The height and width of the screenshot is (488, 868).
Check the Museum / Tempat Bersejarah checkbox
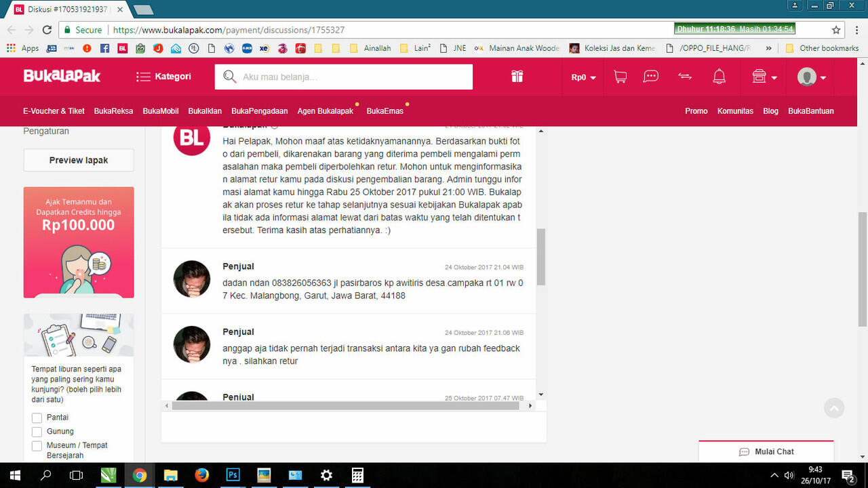(x=37, y=446)
